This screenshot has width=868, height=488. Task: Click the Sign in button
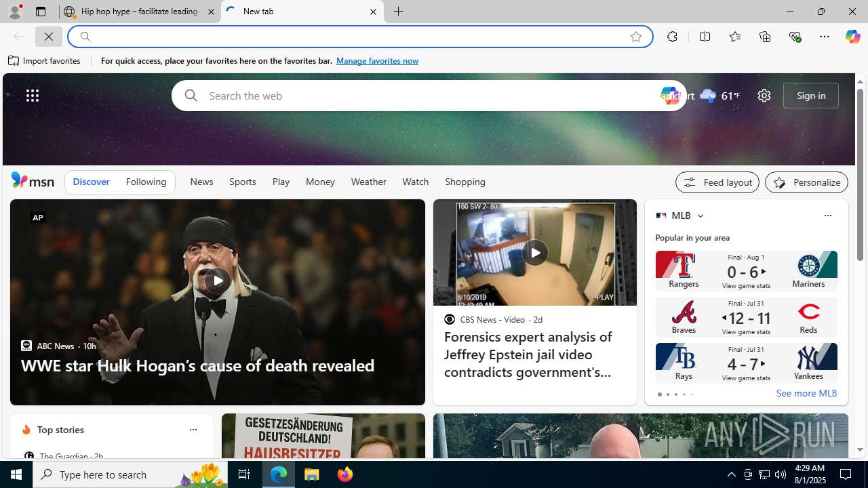pos(811,96)
